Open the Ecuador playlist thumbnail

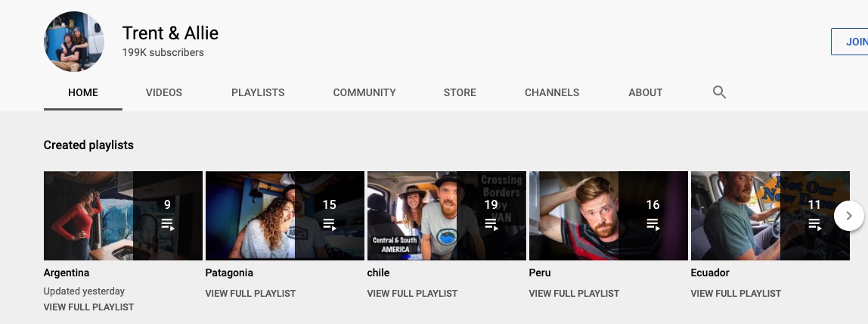point(770,216)
